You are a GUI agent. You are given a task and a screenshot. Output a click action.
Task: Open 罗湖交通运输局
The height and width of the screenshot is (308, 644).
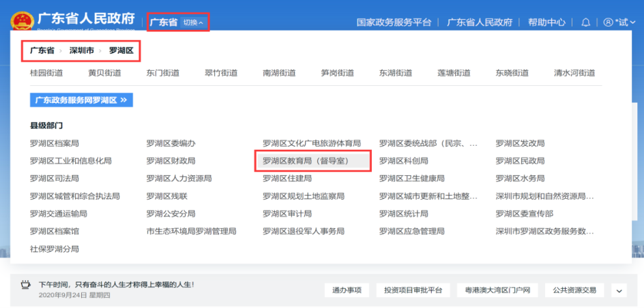(x=58, y=214)
